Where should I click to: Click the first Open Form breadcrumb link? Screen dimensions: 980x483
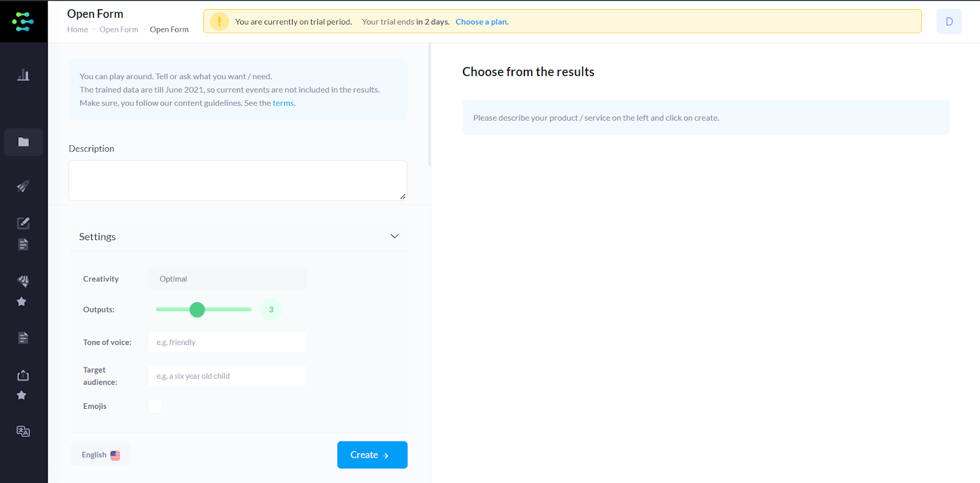coord(119,29)
